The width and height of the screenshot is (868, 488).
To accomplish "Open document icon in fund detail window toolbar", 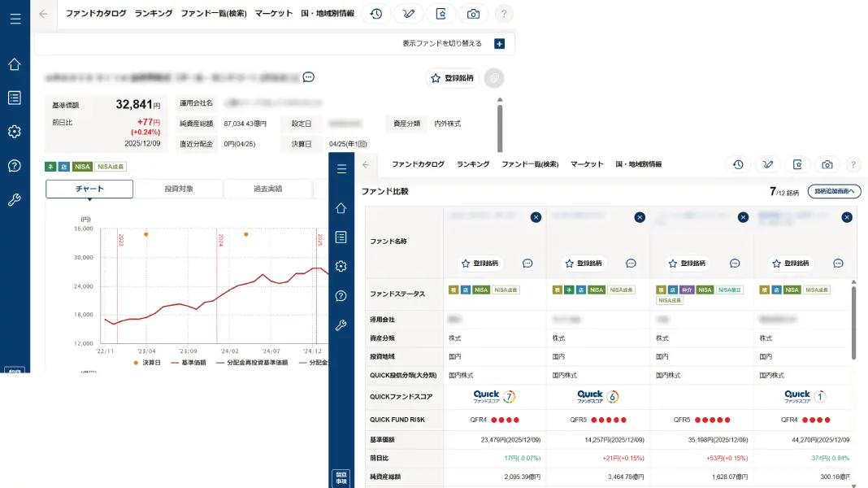I will point(441,14).
